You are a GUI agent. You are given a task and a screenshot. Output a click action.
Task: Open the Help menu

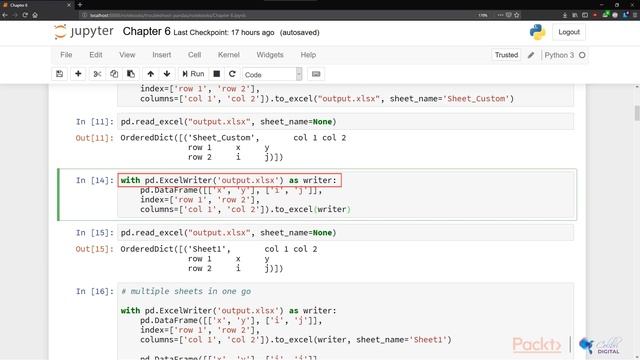pos(308,55)
